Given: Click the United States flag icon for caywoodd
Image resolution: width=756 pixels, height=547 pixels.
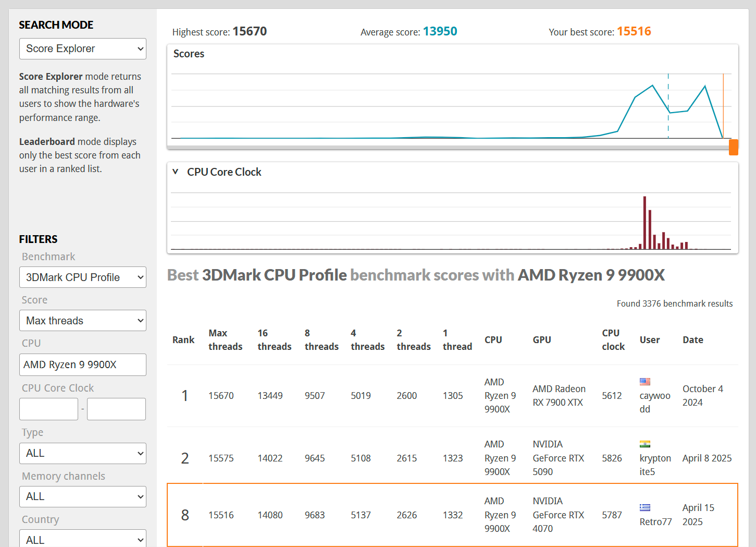Looking at the screenshot, I should point(645,382).
